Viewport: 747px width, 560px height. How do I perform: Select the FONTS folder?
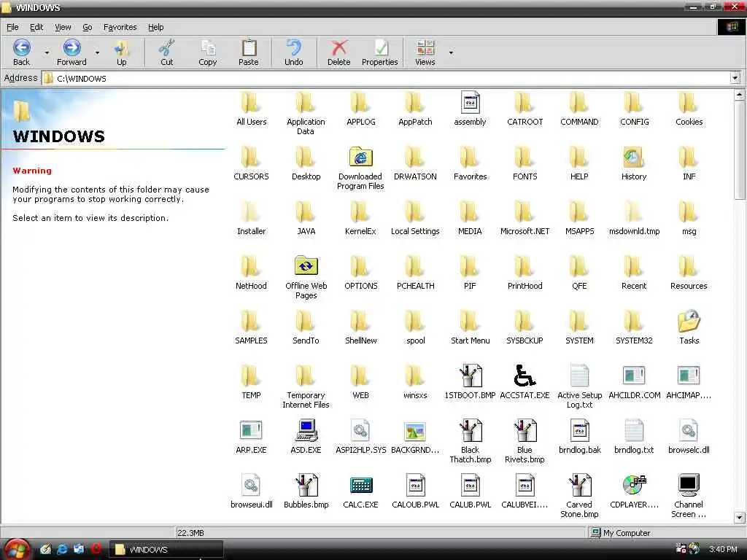(525, 163)
